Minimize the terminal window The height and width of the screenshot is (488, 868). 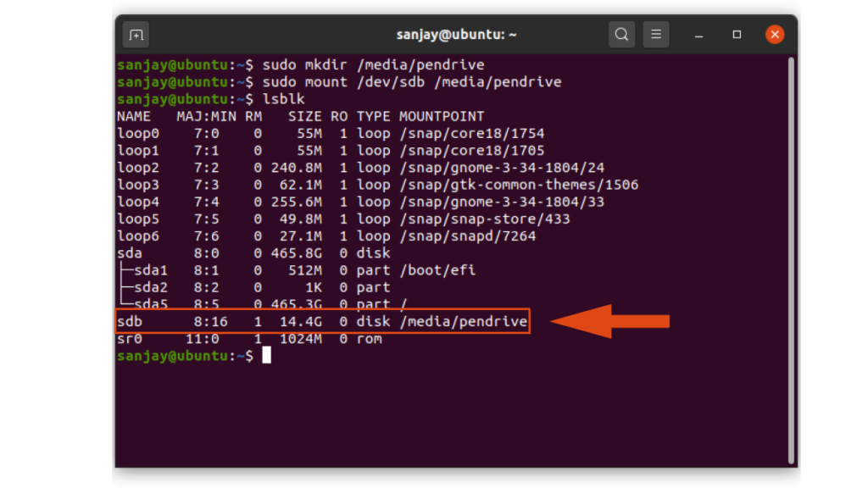click(698, 35)
